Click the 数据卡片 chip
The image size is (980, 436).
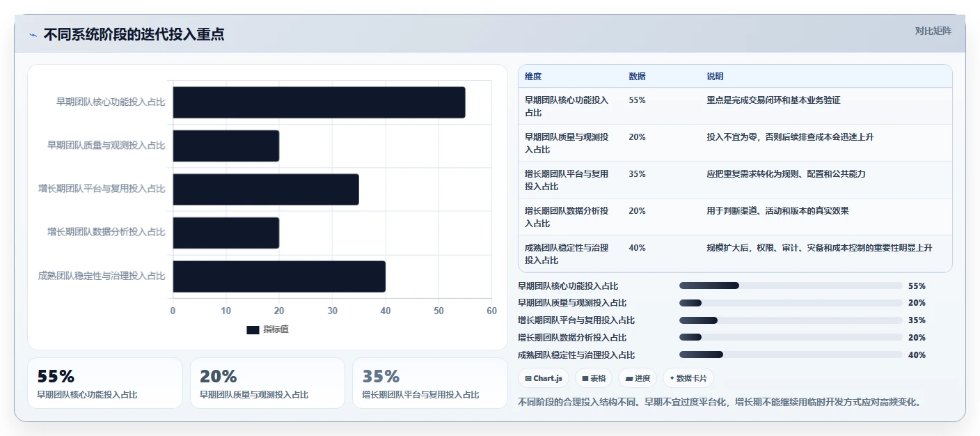pos(688,378)
